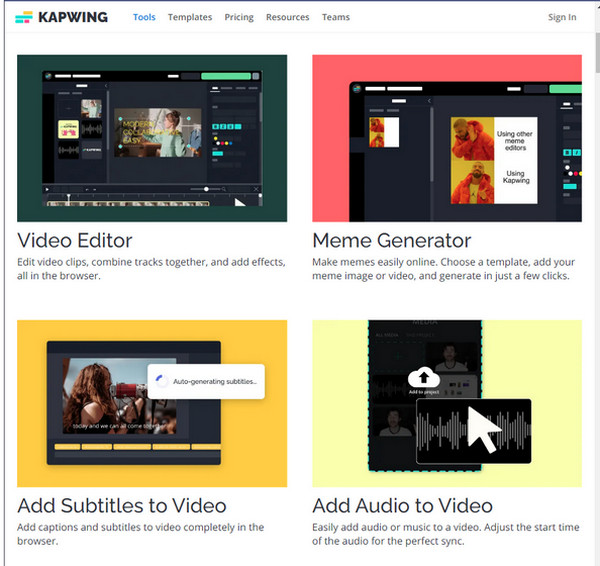
Task: Click text 'Make memes easily online. Choose a template'
Action: point(420,262)
